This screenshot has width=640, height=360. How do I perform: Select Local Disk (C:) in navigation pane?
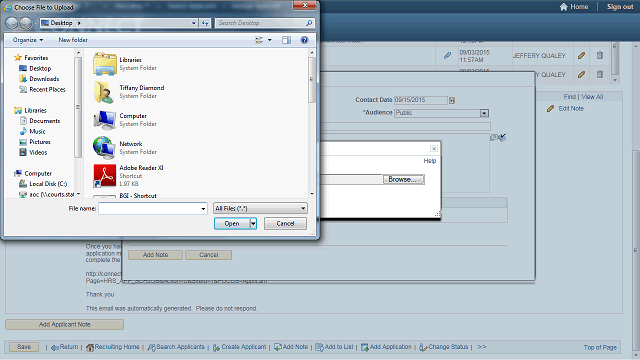48,184
